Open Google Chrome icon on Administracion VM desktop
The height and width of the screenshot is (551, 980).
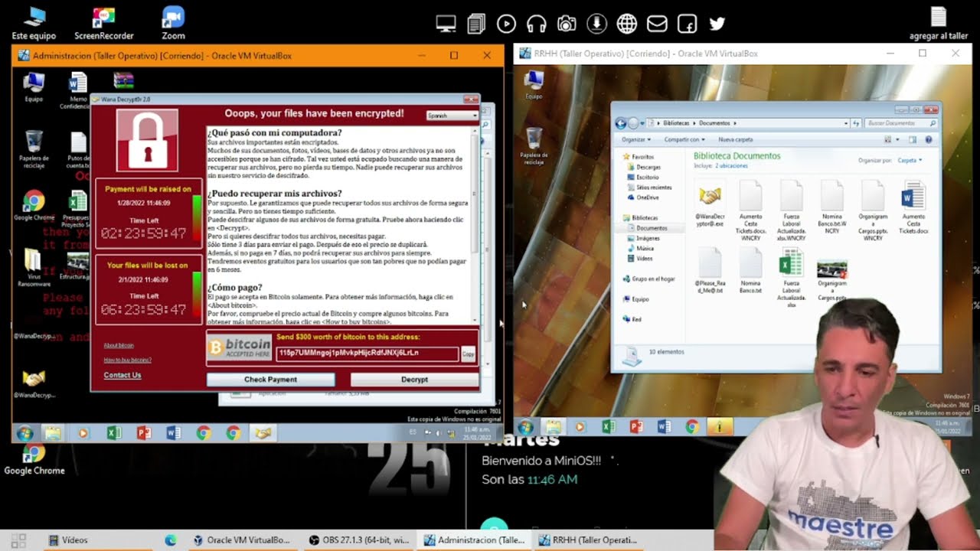34,205
